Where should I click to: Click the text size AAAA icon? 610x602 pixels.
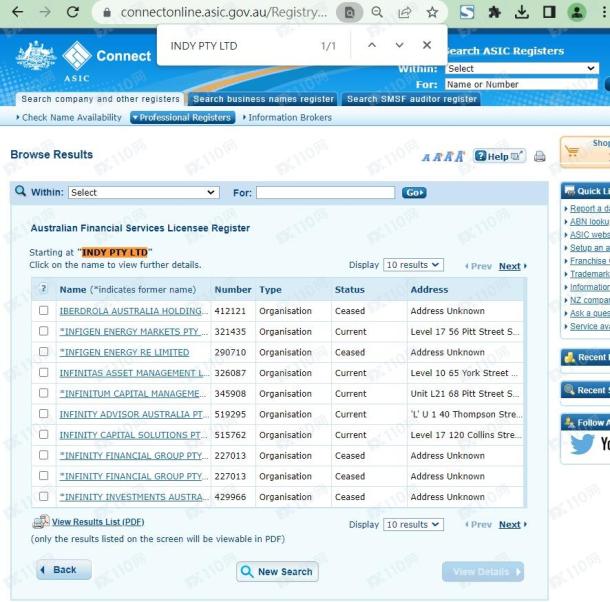[443, 156]
